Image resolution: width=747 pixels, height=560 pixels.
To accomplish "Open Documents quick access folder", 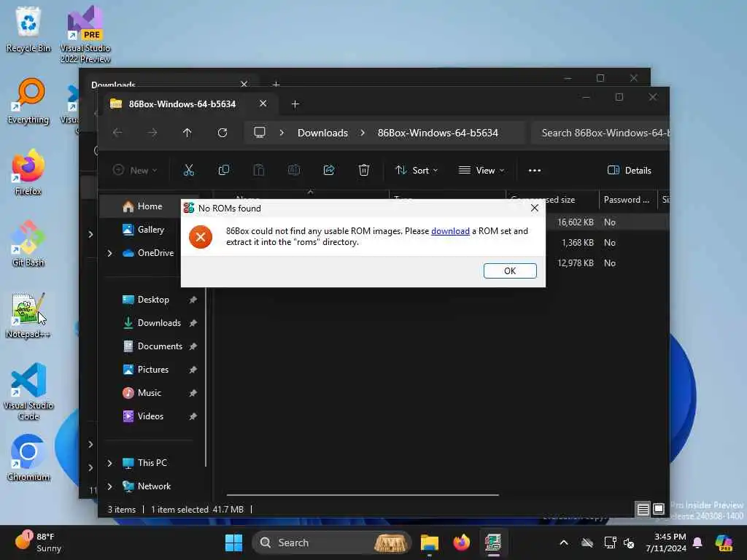I will pos(153,346).
